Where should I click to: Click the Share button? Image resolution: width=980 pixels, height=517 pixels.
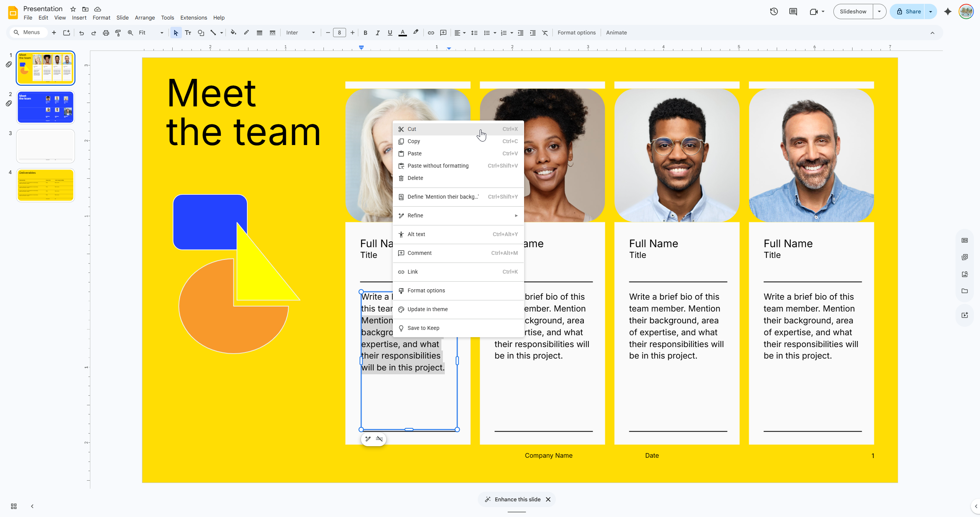[x=908, y=11]
